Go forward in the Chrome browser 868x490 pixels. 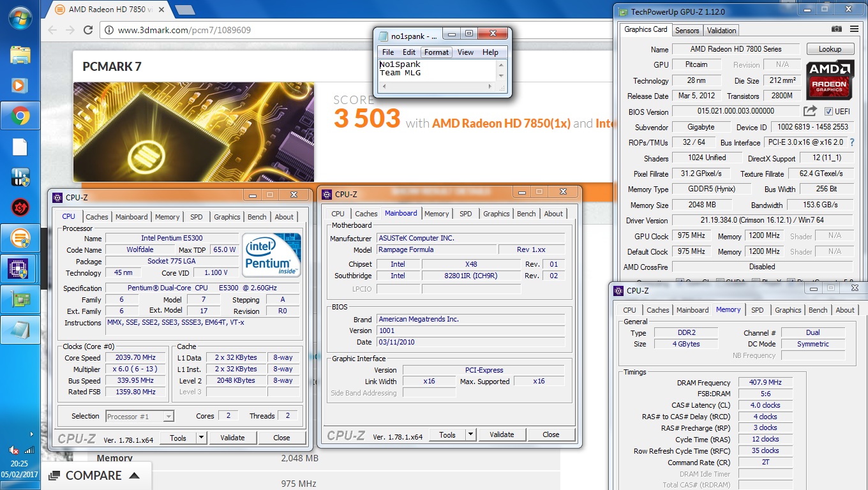click(x=70, y=30)
